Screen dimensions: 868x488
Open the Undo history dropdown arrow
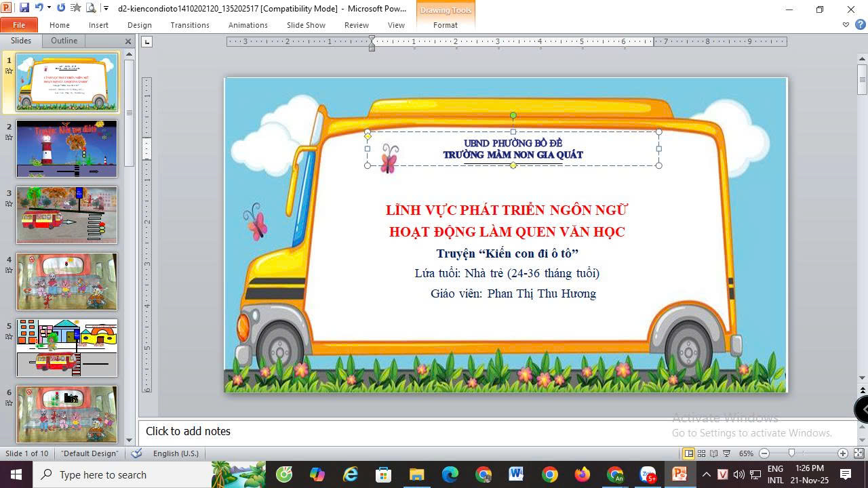click(x=49, y=8)
